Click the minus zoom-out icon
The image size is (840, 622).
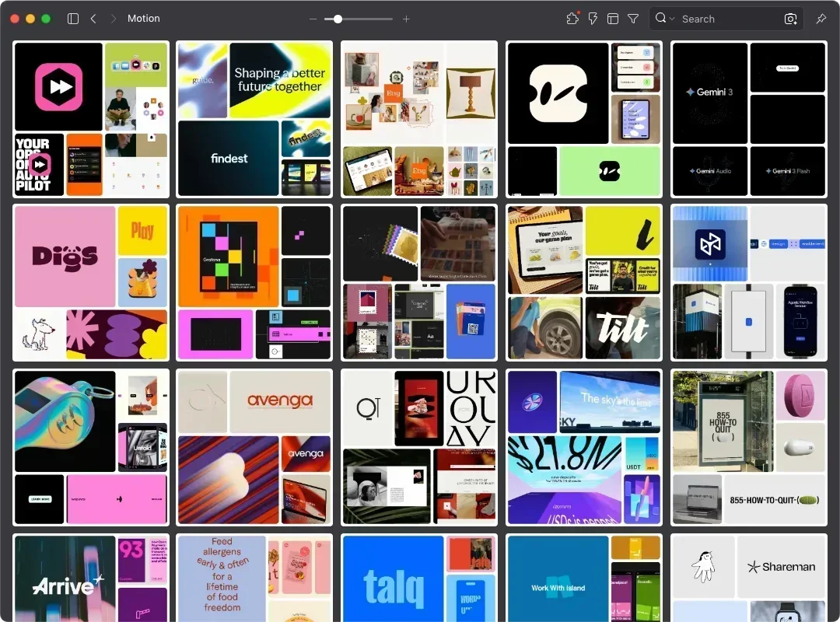click(x=313, y=19)
